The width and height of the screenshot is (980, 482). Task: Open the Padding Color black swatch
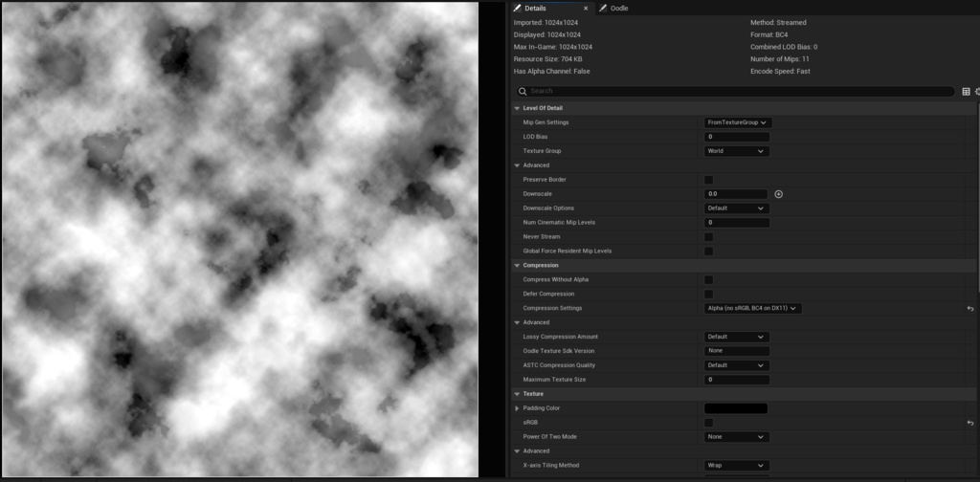[736, 408]
